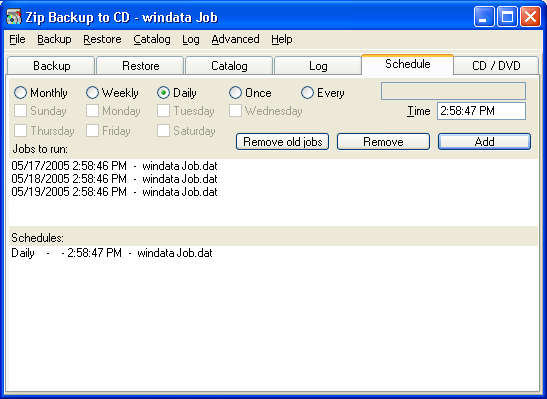
Task: Check the Friday checkbox
Action: point(108,131)
